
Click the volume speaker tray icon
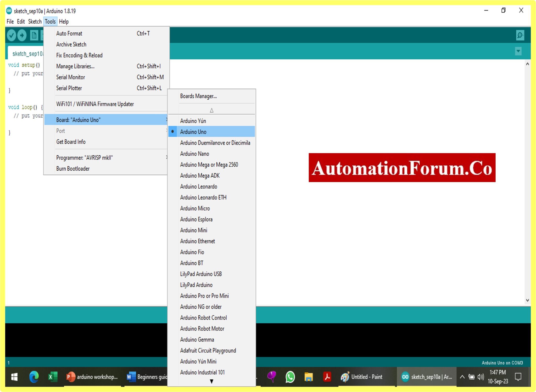pos(481,377)
